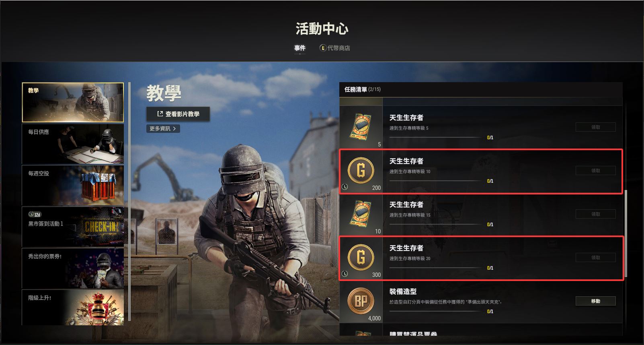Click the contraband coupon icon with quantity 10
The width and height of the screenshot is (644, 345).
coord(361,214)
